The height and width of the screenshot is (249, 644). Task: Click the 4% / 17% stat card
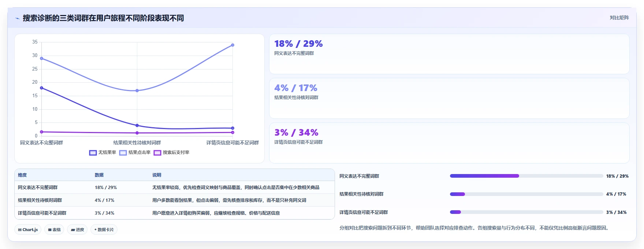pyautogui.click(x=449, y=98)
